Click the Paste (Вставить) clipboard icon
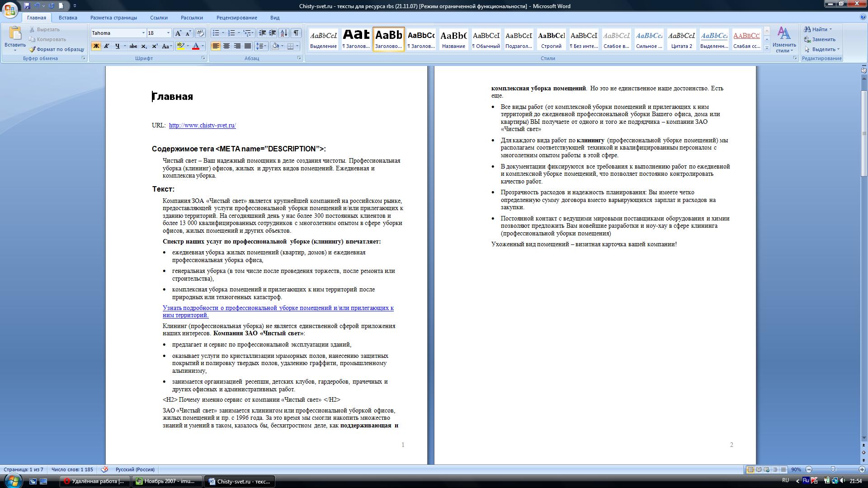Viewport: 868px width, 488px height. coord(15,34)
